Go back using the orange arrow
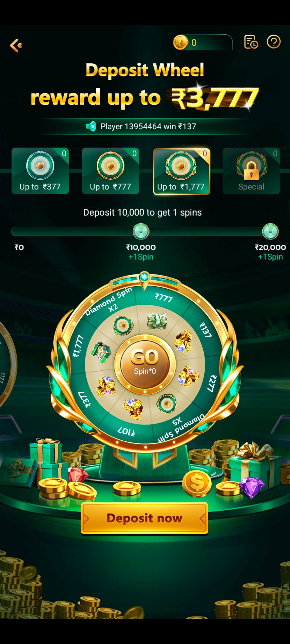290x644 pixels. tap(16, 45)
